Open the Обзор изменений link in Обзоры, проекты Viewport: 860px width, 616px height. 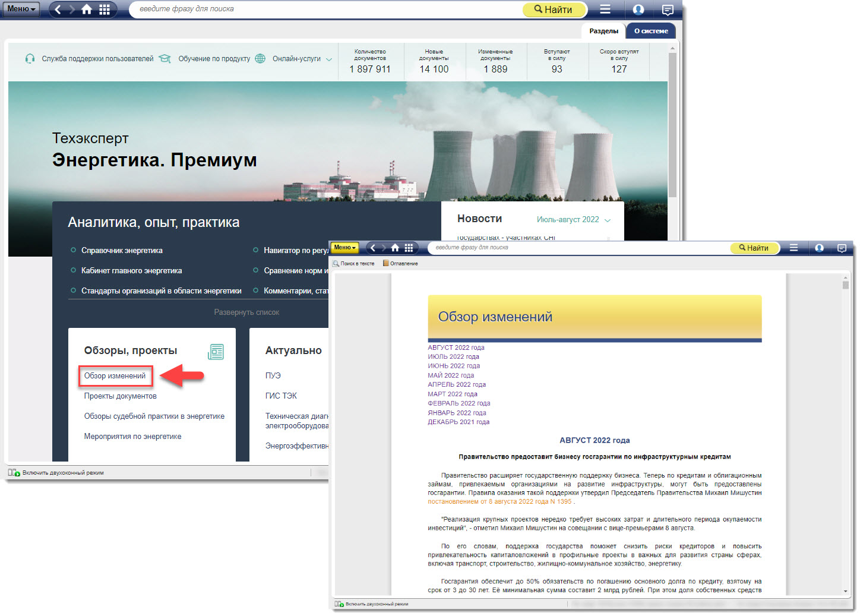tap(115, 376)
